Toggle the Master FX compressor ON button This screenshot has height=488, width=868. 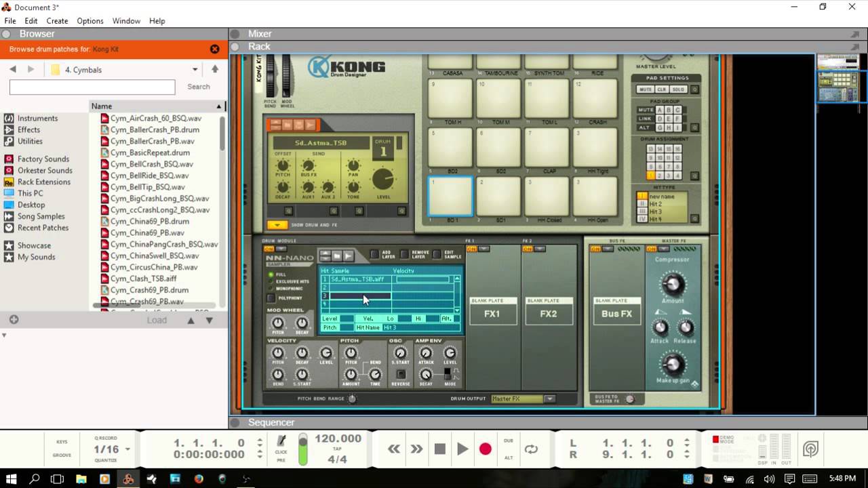(x=651, y=249)
